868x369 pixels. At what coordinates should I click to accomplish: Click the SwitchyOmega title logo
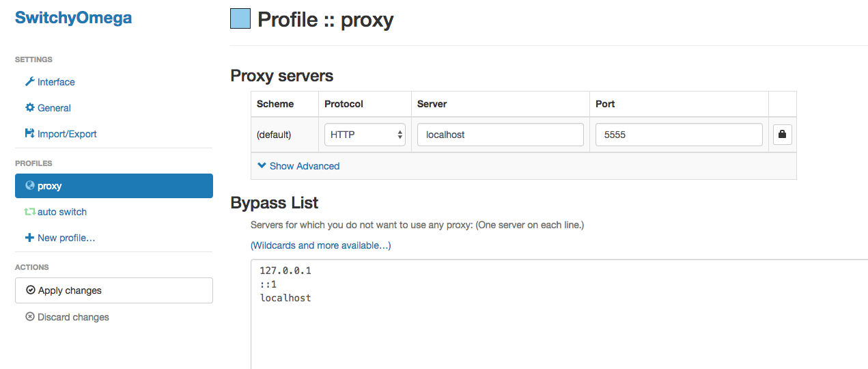tap(73, 18)
